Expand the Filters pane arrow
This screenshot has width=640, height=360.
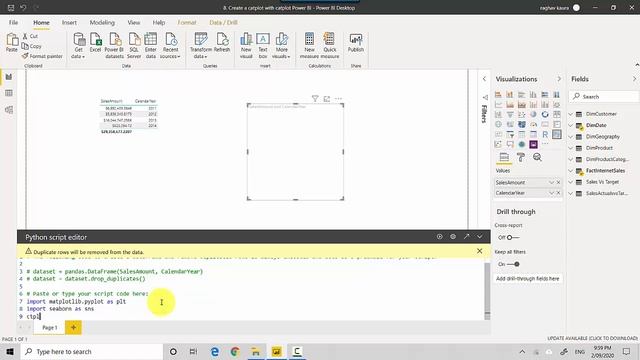pos(484,79)
